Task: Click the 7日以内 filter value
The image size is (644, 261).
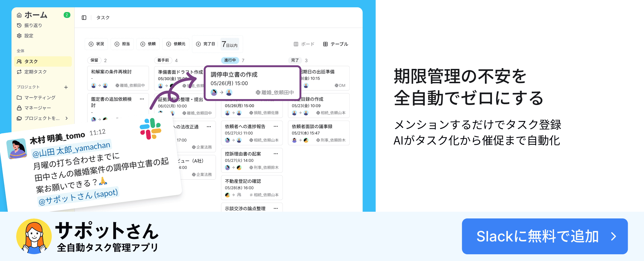Action: coord(230,44)
